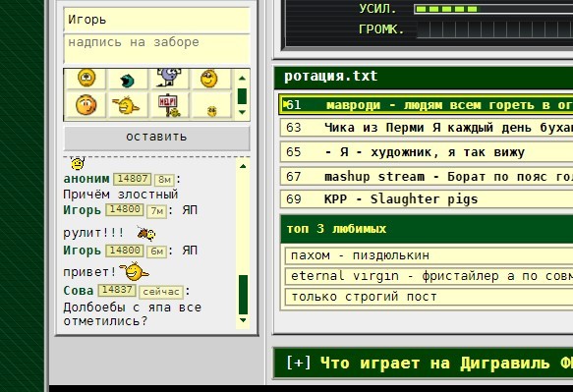
Task: Click the "сейчас" time badge
Action: pyautogui.click(x=161, y=292)
